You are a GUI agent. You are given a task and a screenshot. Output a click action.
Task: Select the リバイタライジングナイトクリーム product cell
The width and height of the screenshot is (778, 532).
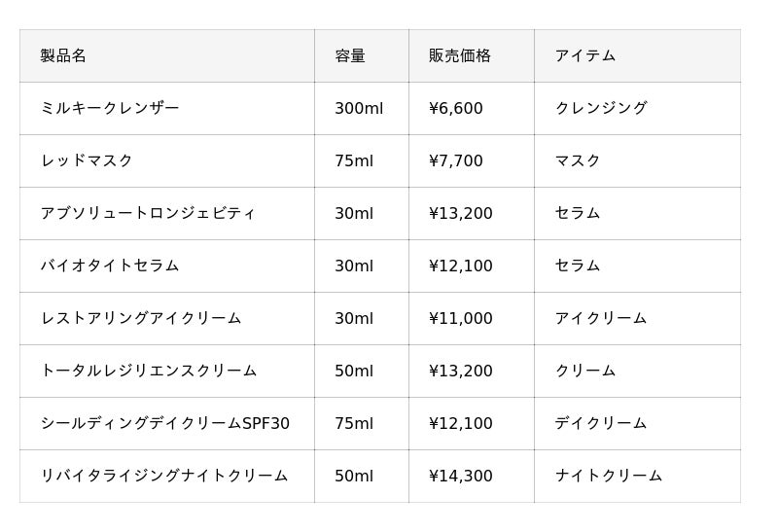pos(164,477)
